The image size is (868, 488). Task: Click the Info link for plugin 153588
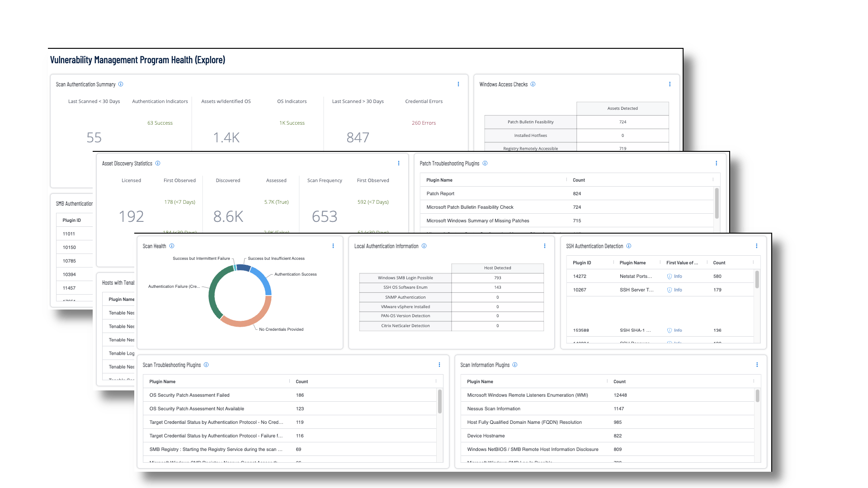point(676,330)
